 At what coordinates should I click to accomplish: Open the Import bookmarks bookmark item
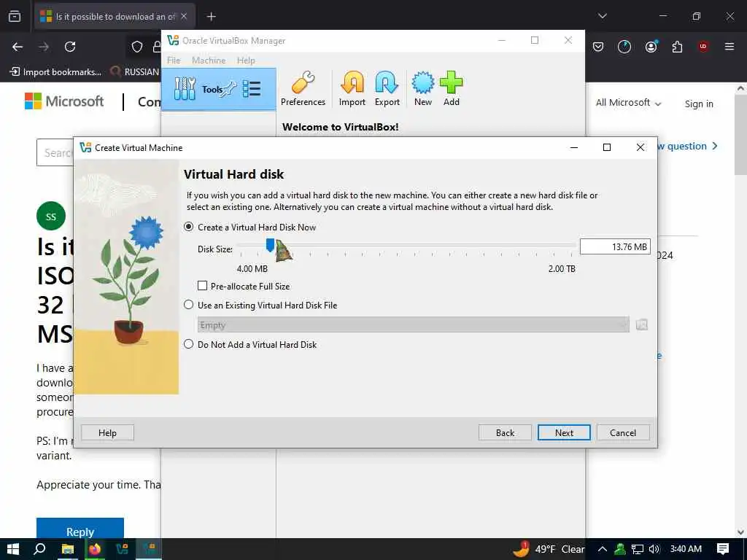55,72
